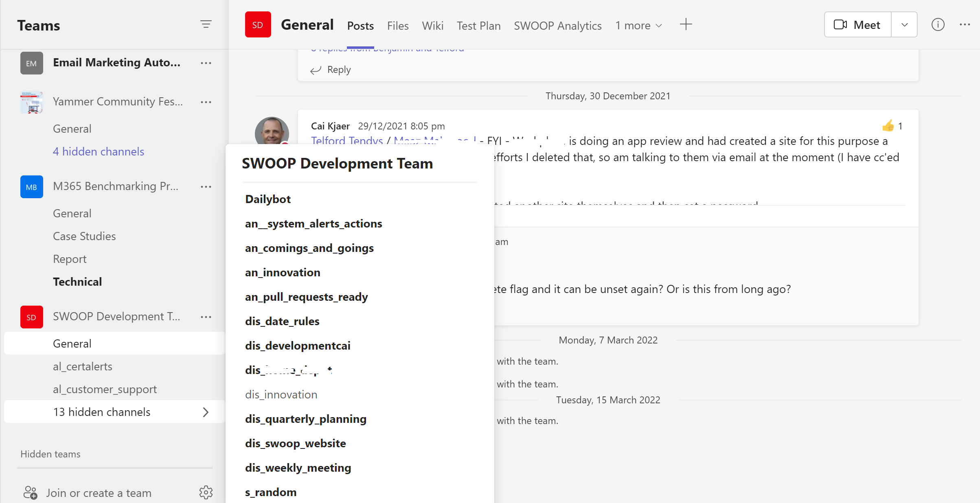The height and width of the screenshot is (503, 980).
Task: Click the SD channel header avatar
Action: click(x=258, y=24)
